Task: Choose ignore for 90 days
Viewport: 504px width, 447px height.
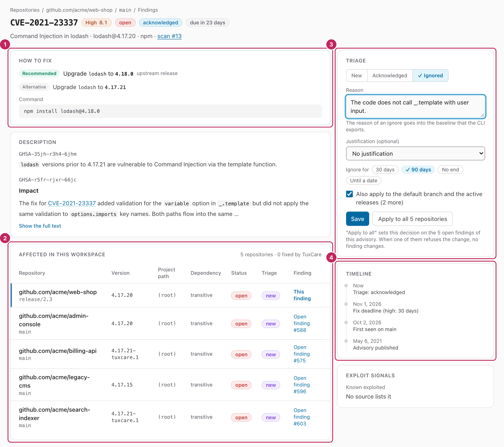Action: (x=418, y=170)
